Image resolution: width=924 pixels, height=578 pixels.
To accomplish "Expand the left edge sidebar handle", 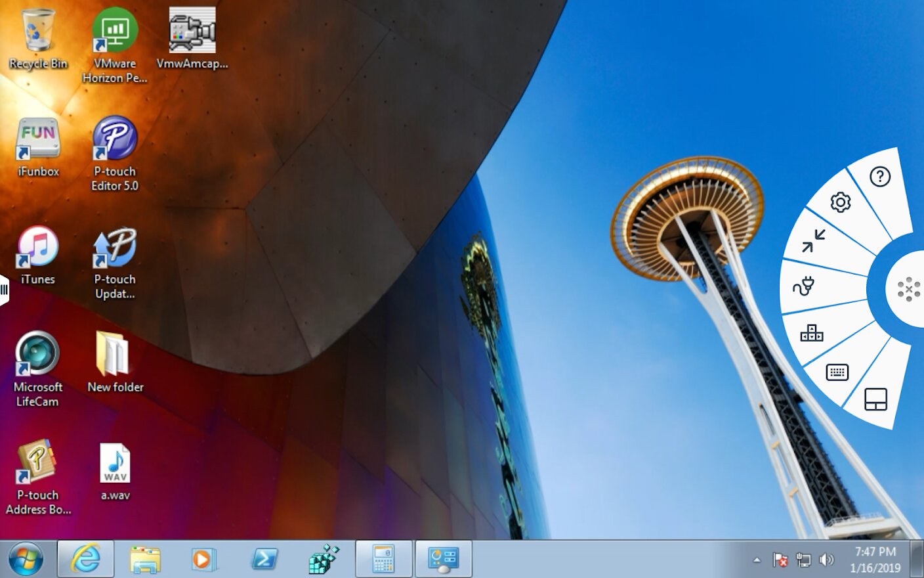I will pyautogui.click(x=4, y=289).
